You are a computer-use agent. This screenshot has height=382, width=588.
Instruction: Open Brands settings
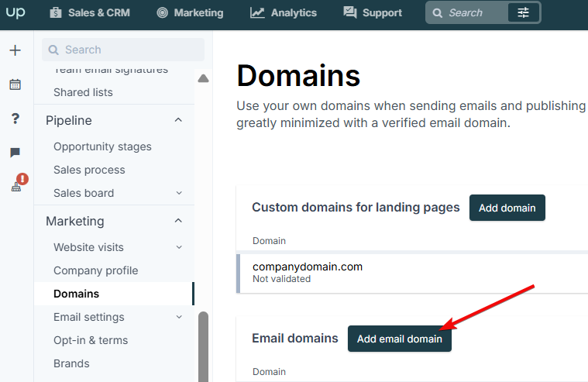[71, 363]
